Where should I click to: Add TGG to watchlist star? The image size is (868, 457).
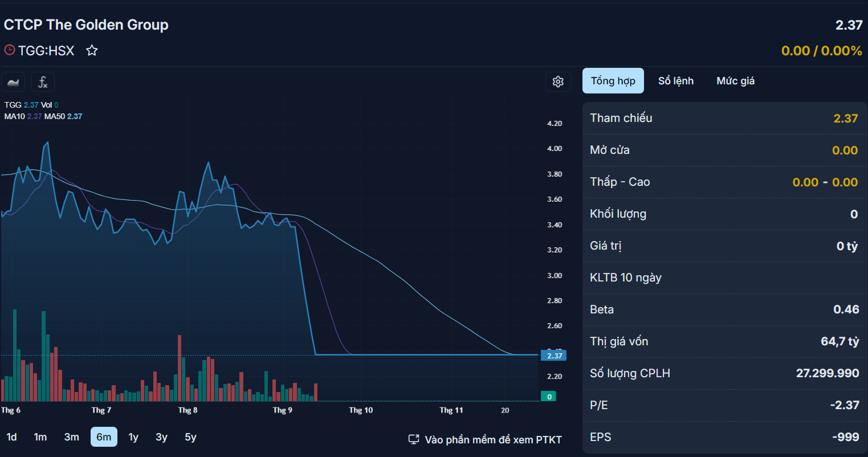click(x=92, y=51)
